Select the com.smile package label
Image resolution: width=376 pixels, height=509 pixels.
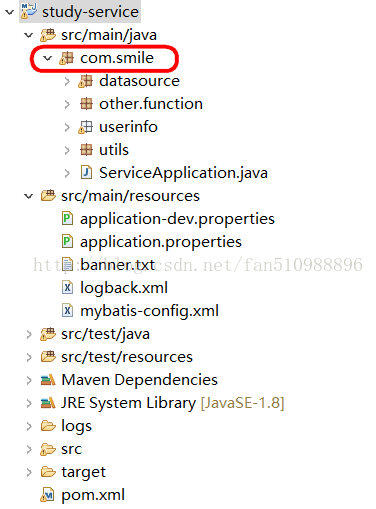117,58
